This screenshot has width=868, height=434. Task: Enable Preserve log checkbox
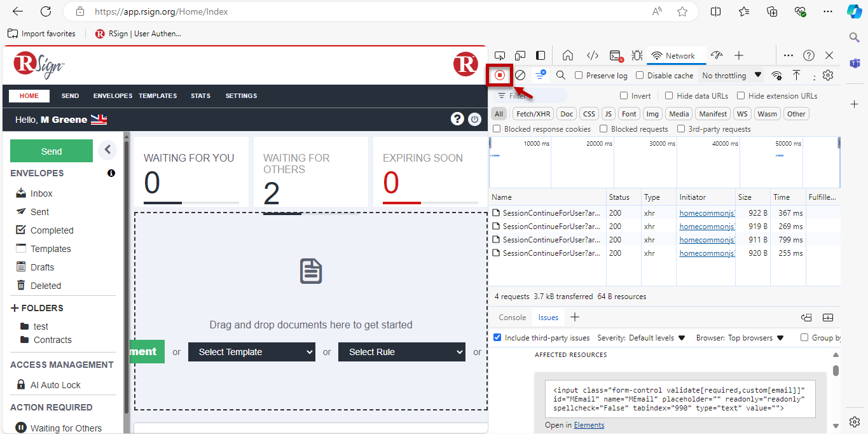pos(579,75)
